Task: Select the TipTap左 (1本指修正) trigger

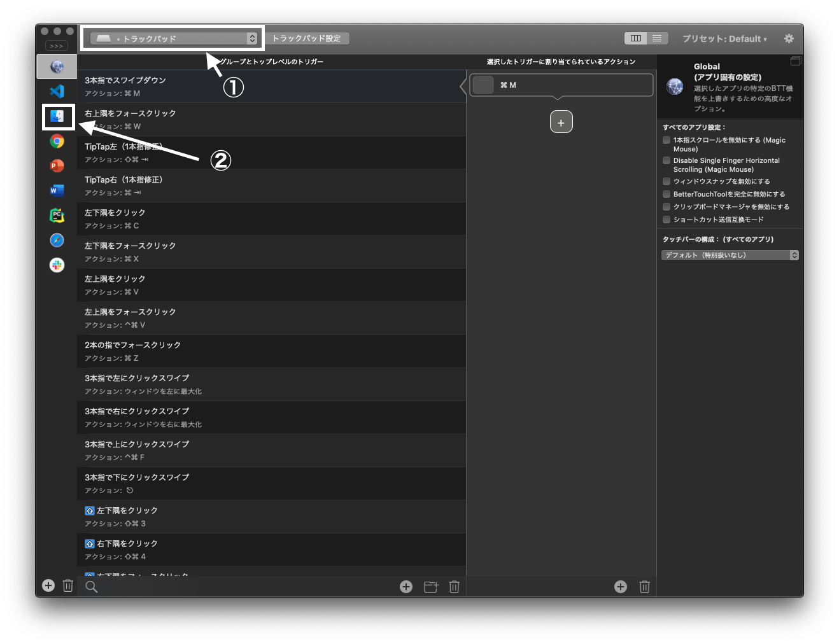Action: pos(272,153)
